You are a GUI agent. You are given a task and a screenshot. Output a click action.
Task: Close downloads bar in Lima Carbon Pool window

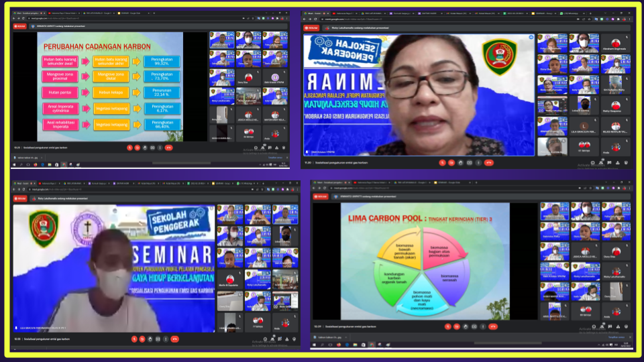(x=630, y=337)
